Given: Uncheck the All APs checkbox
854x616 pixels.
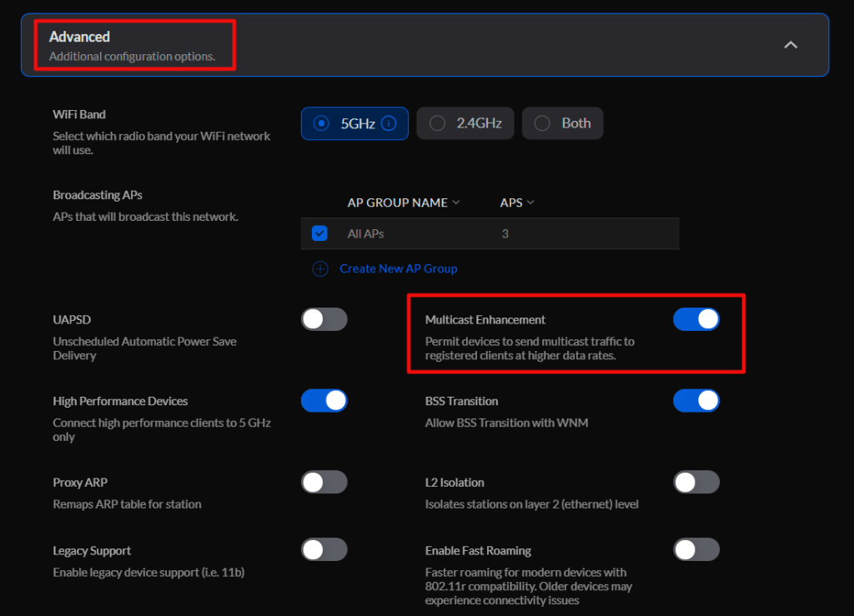Looking at the screenshot, I should click(x=319, y=233).
